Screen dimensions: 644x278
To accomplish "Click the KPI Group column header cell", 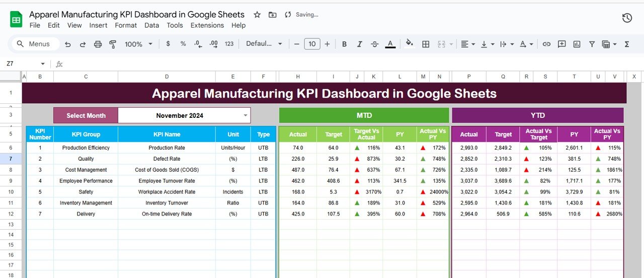I will click(x=86, y=134).
